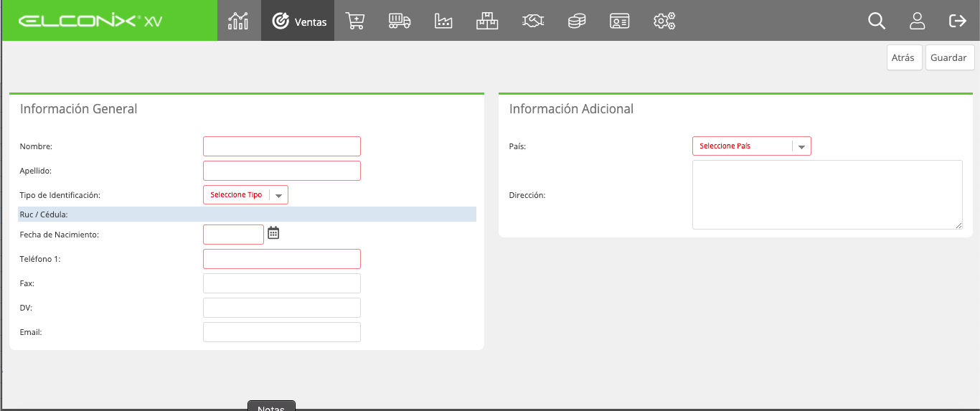Click the Información Adicional heading
This screenshot has width=980, height=411.
571,109
